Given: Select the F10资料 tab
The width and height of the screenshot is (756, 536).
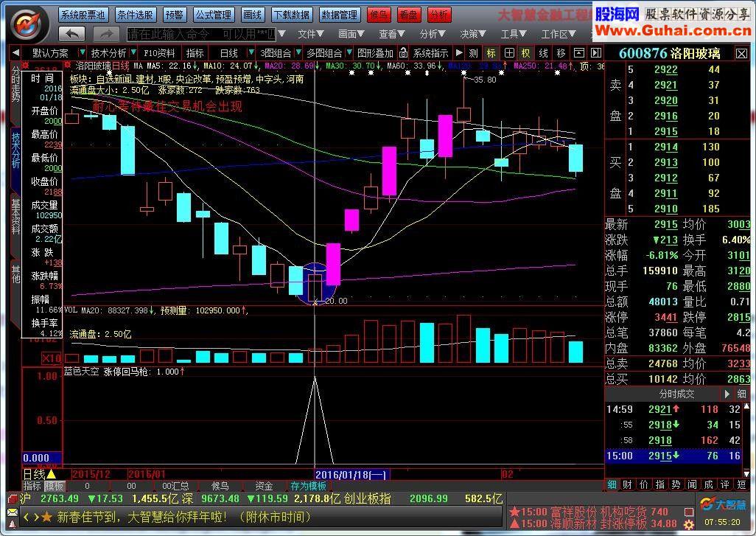Looking at the screenshot, I should (x=159, y=52).
